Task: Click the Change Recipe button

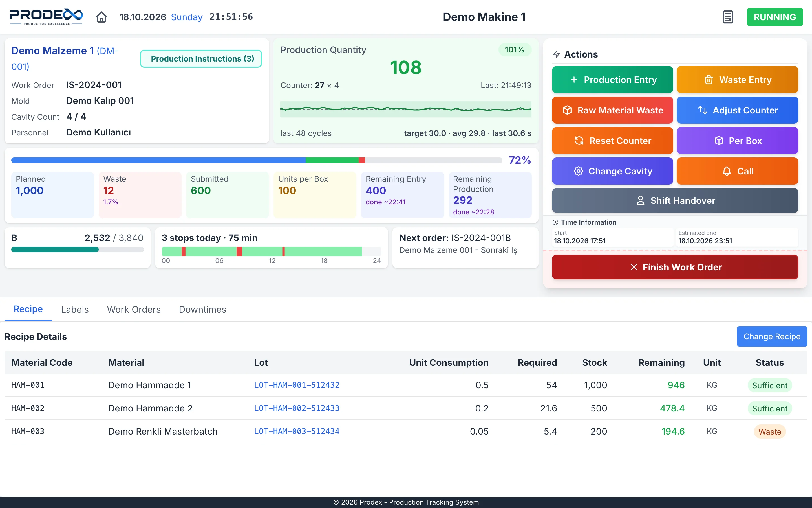Action: [x=772, y=336]
